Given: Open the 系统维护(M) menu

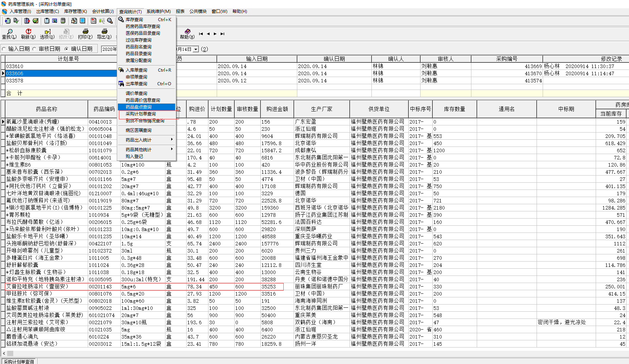Looking at the screenshot, I should 158,11.
